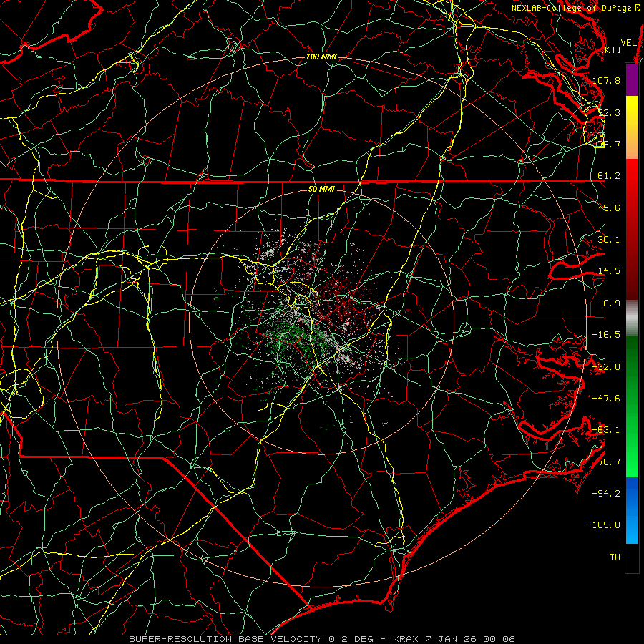Click the -78.7 legend value
The height and width of the screenshot is (644, 644).
point(606,462)
